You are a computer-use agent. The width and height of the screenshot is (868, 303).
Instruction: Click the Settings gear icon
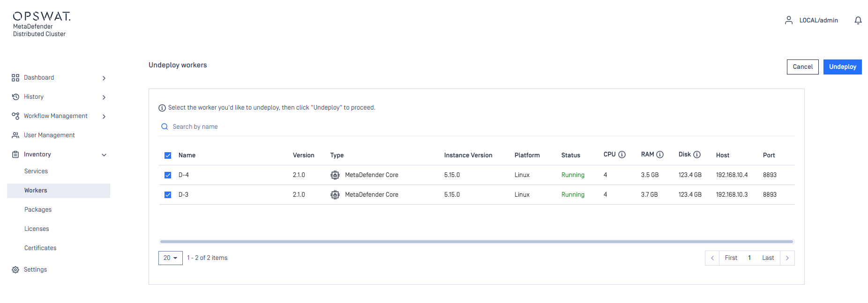pos(15,270)
